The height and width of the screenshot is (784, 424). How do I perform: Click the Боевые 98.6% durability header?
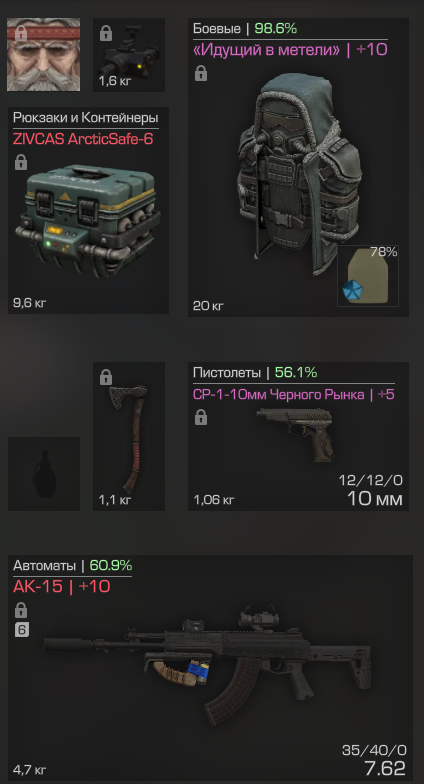pos(245,29)
